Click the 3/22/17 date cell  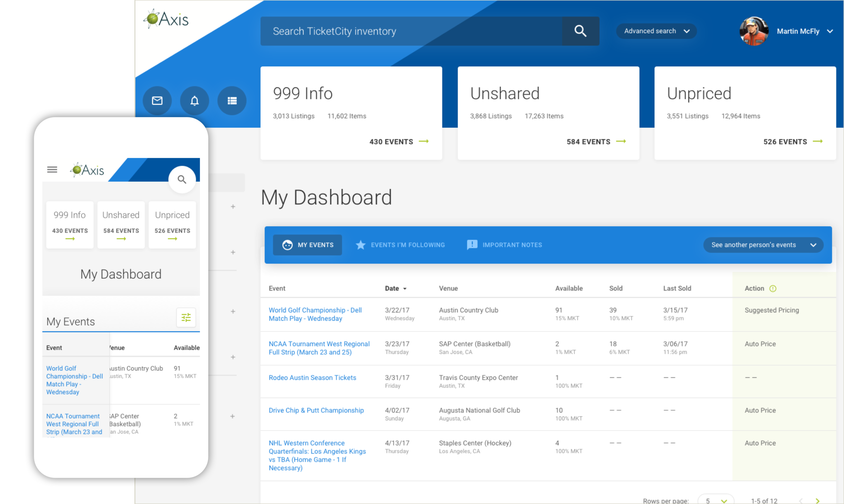(400, 314)
